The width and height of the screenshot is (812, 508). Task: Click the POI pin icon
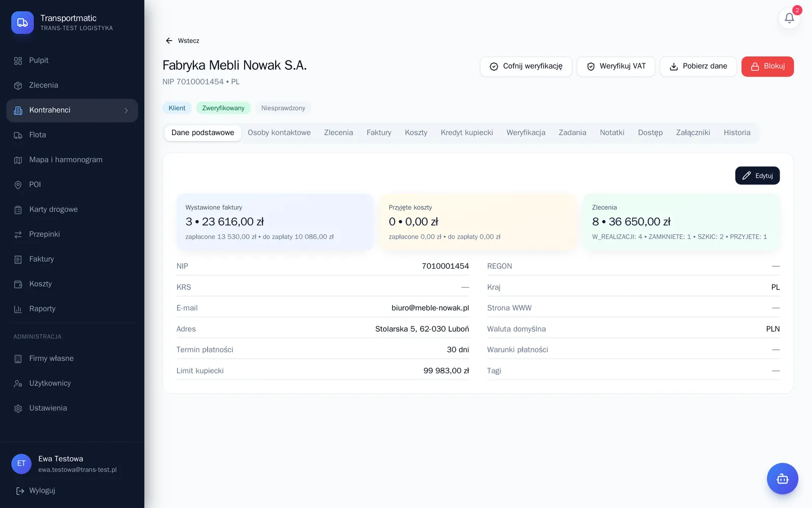tap(18, 185)
